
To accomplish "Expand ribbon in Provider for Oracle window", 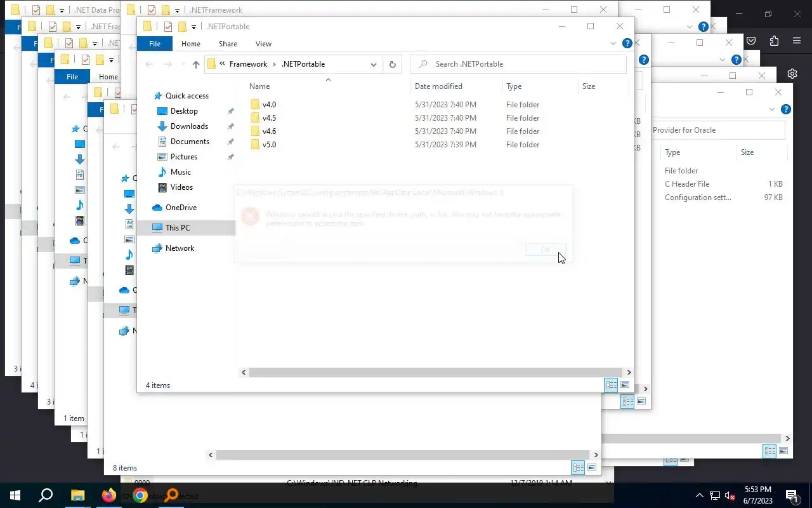I will (772, 109).
